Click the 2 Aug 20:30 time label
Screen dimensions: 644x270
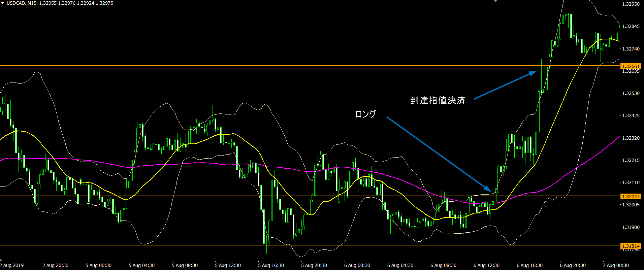point(55,265)
